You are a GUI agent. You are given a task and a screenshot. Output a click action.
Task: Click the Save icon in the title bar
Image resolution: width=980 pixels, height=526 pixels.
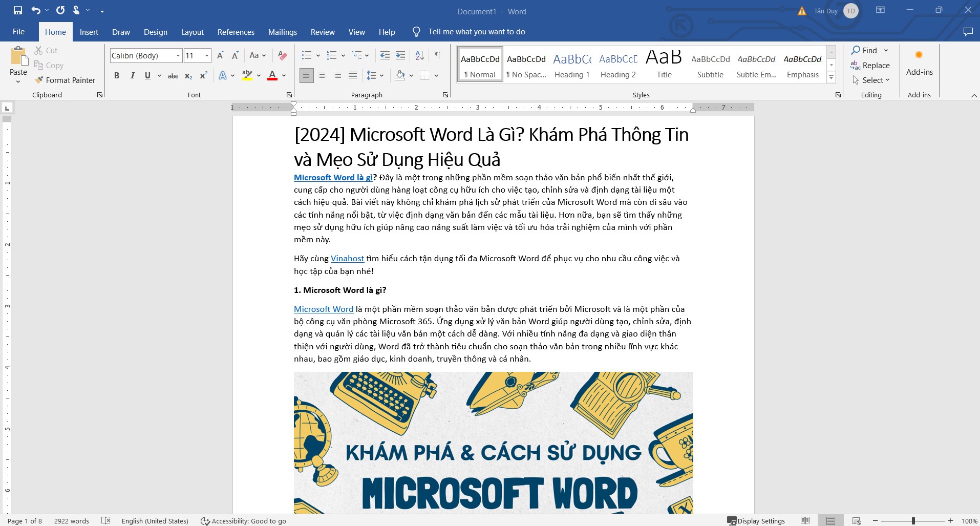[18, 10]
